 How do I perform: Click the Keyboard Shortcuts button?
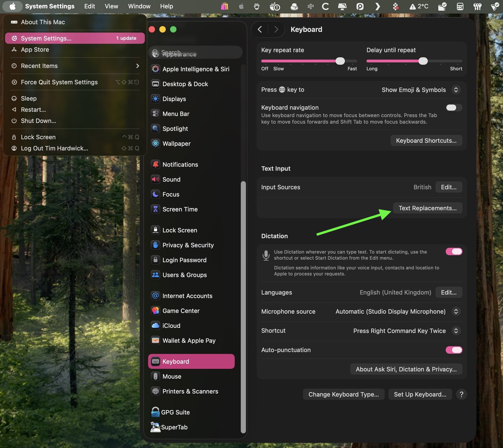426,141
